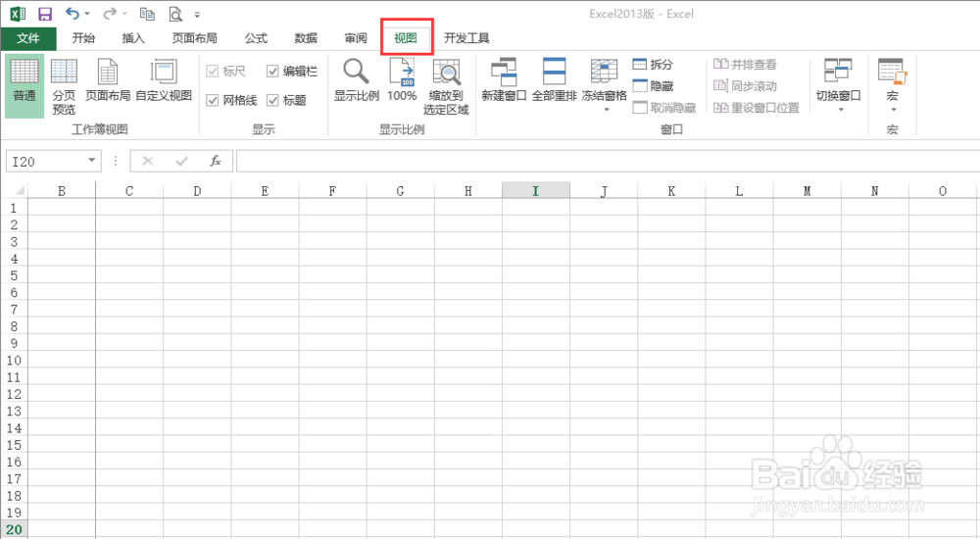980x539 pixels.
Task: Click the insert function fx button
Action: point(216,162)
